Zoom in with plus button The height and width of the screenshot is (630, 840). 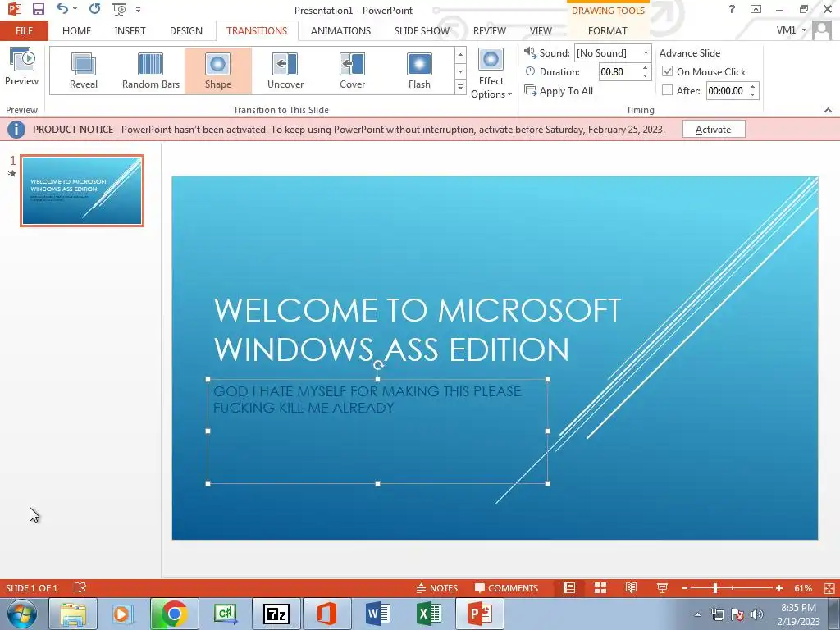[x=779, y=588]
